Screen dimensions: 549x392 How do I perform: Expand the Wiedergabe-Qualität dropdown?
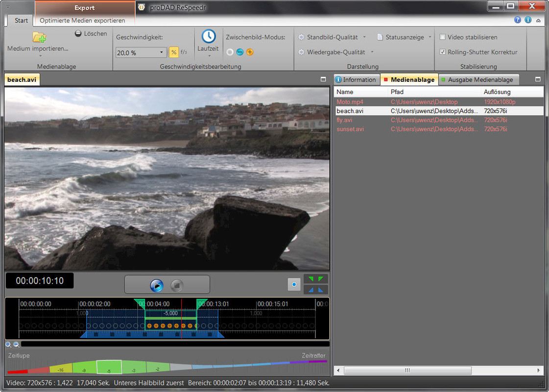click(372, 52)
